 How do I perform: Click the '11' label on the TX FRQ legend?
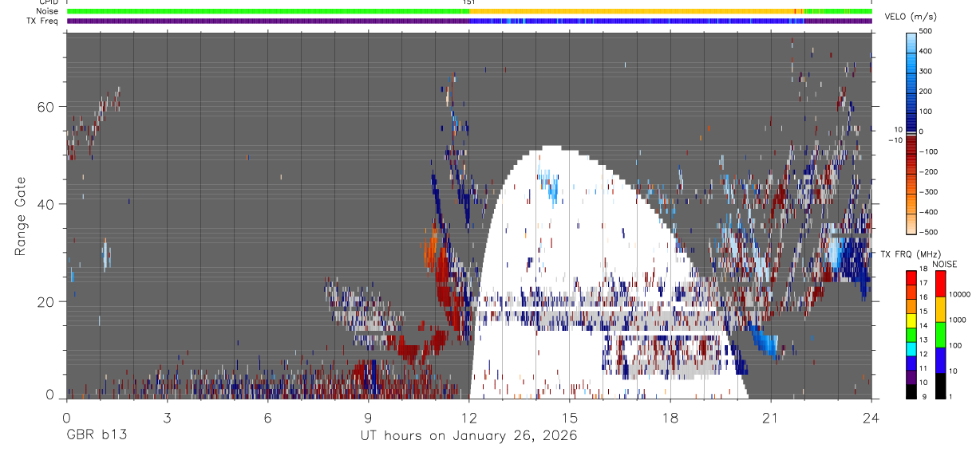click(x=924, y=368)
